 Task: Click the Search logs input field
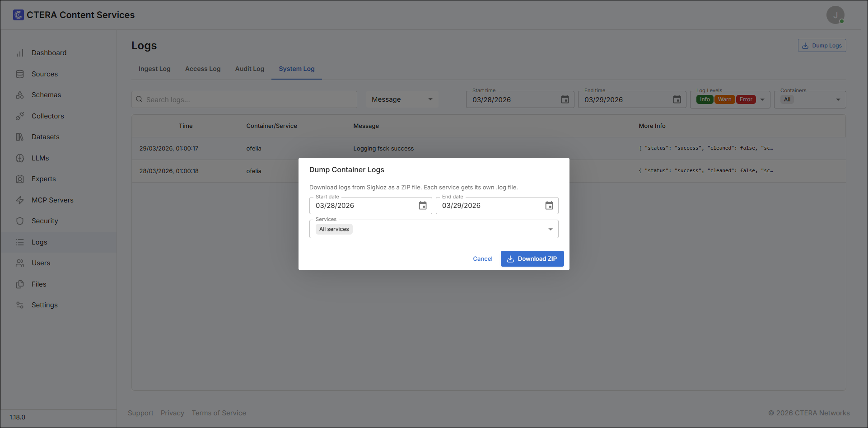click(x=244, y=99)
